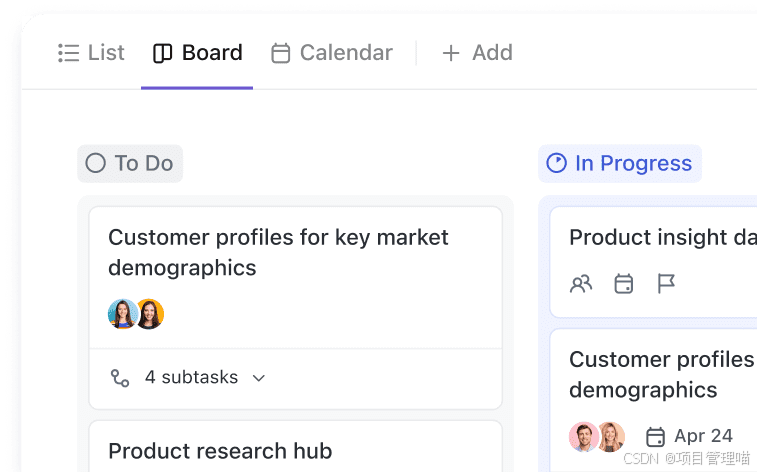Click assignee people icon on Product insight card

point(581,284)
